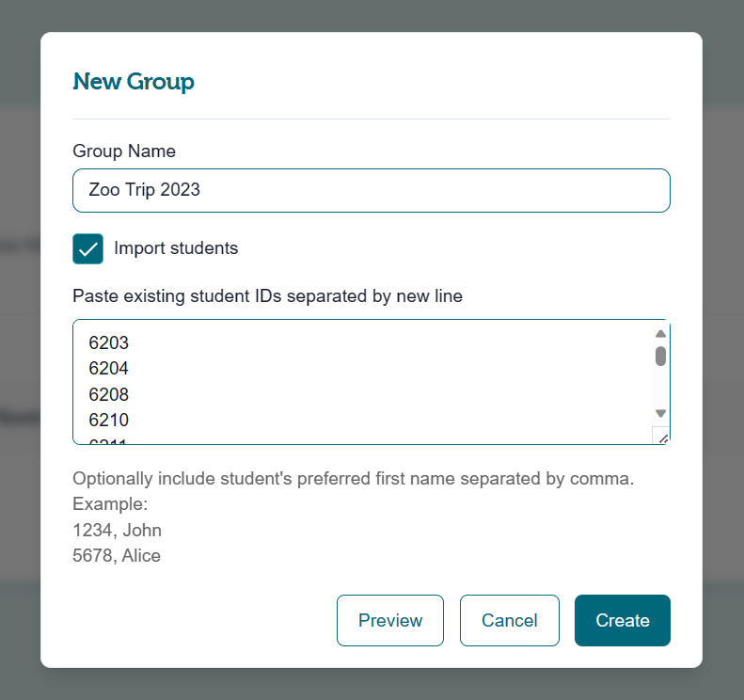Click the Import students label text

(x=176, y=248)
